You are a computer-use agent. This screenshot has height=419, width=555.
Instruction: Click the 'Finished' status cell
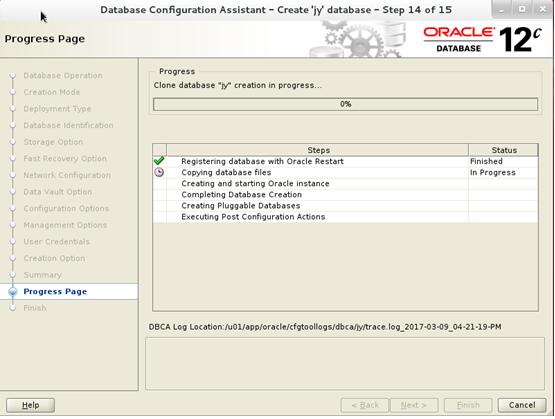pos(503,161)
